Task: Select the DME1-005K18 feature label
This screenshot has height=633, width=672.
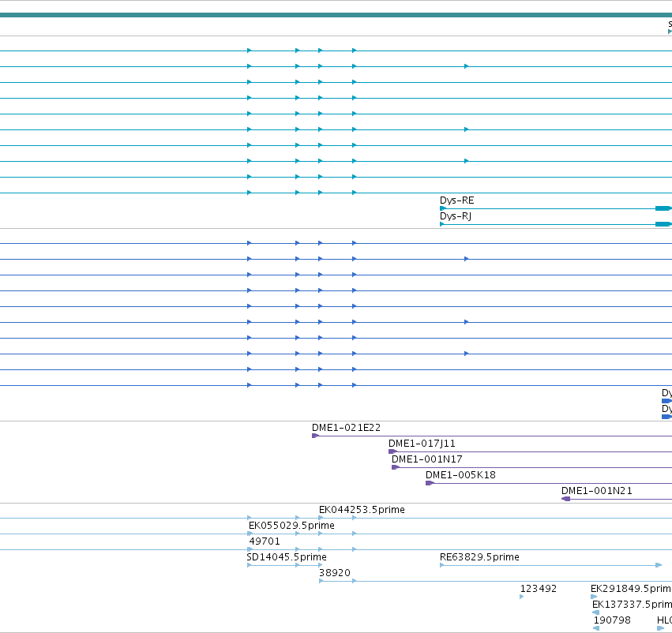Action: coord(460,475)
